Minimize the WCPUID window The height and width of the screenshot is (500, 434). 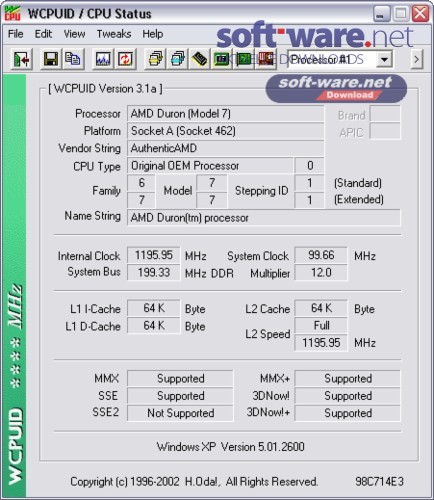coord(381,14)
